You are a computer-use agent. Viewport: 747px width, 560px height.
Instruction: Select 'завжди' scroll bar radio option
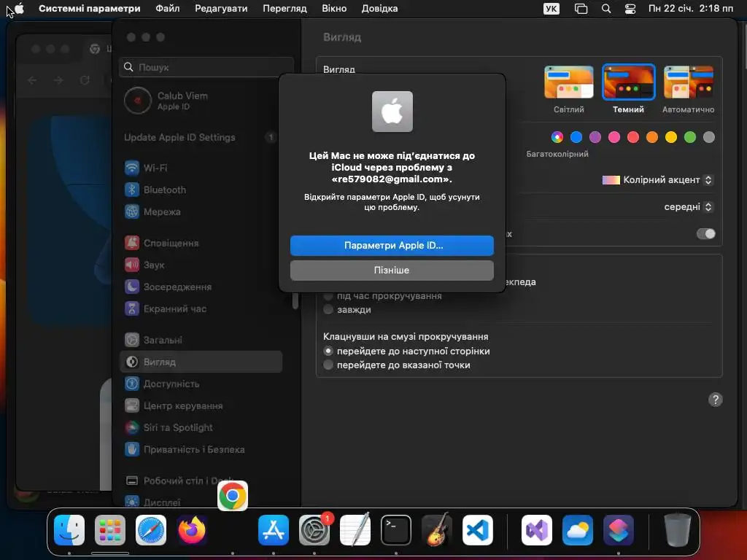point(328,309)
